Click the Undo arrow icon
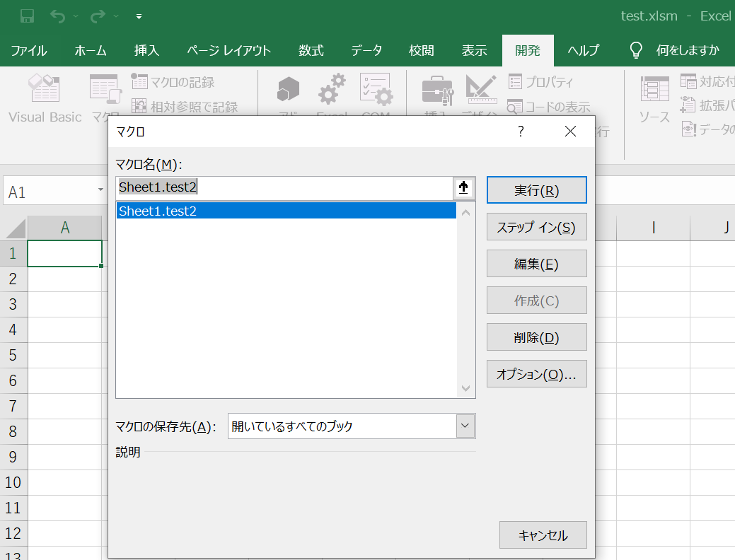 point(57,16)
